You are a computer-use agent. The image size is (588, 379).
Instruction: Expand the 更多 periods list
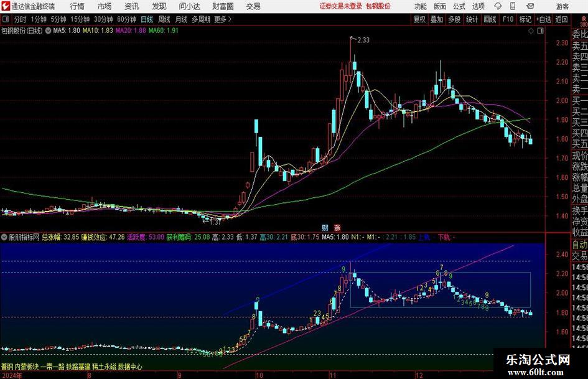(223, 19)
